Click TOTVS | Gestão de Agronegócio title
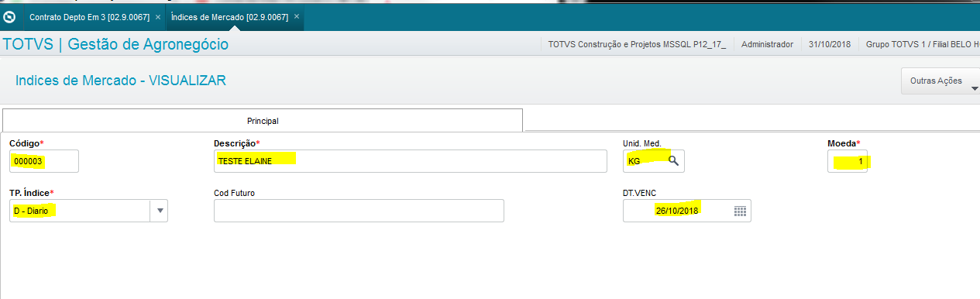This screenshot has height=299, width=980. pyautogui.click(x=116, y=44)
